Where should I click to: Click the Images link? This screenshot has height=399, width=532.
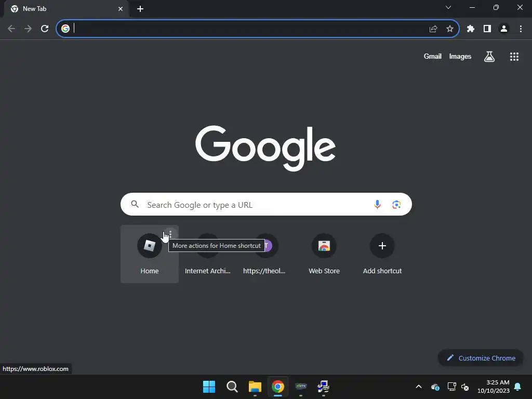coord(460,56)
